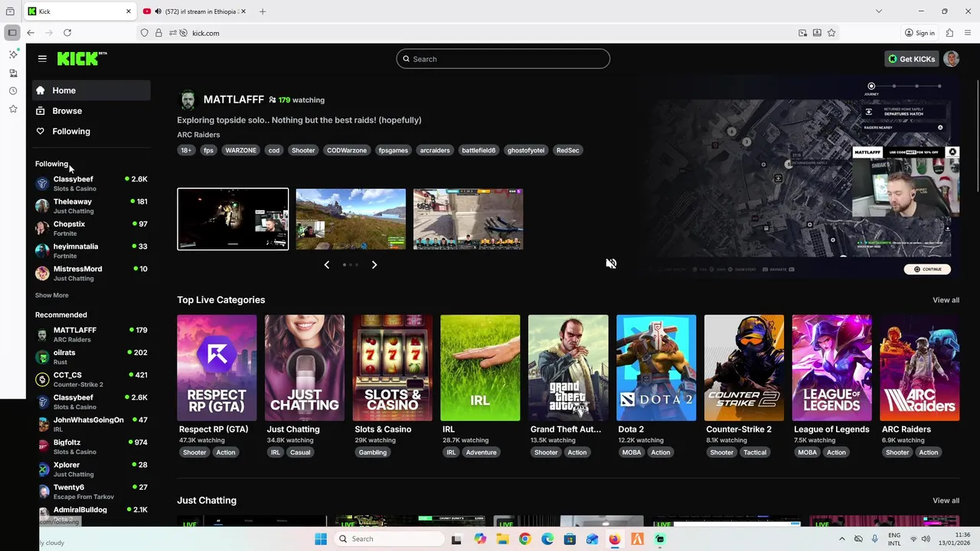Open the Kick hamburger sidebar menu
Image resolution: width=980 pixels, height=551 pixels.
(x=42, y=59)
